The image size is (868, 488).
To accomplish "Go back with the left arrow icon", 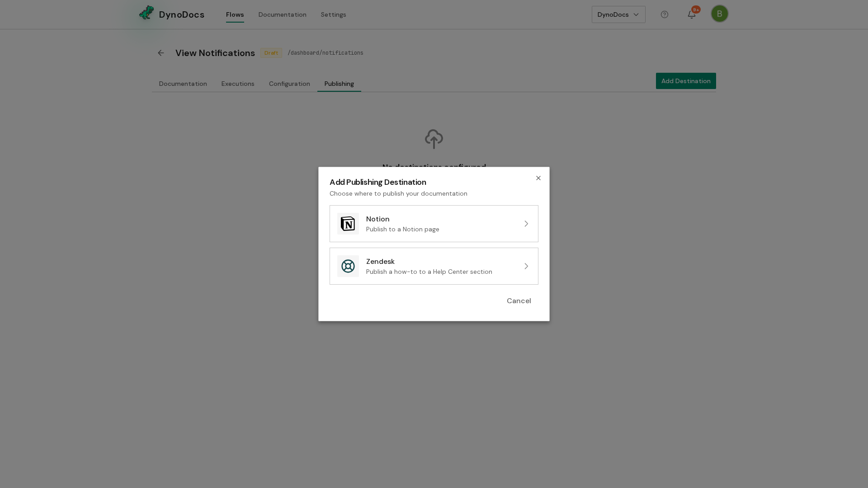I will pyautogui.click(x=161, y=53).
